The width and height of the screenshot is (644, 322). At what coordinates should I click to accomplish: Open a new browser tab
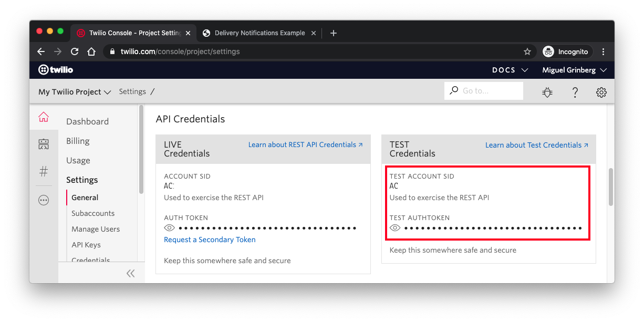pyautogui.click(x=333, y=33)
